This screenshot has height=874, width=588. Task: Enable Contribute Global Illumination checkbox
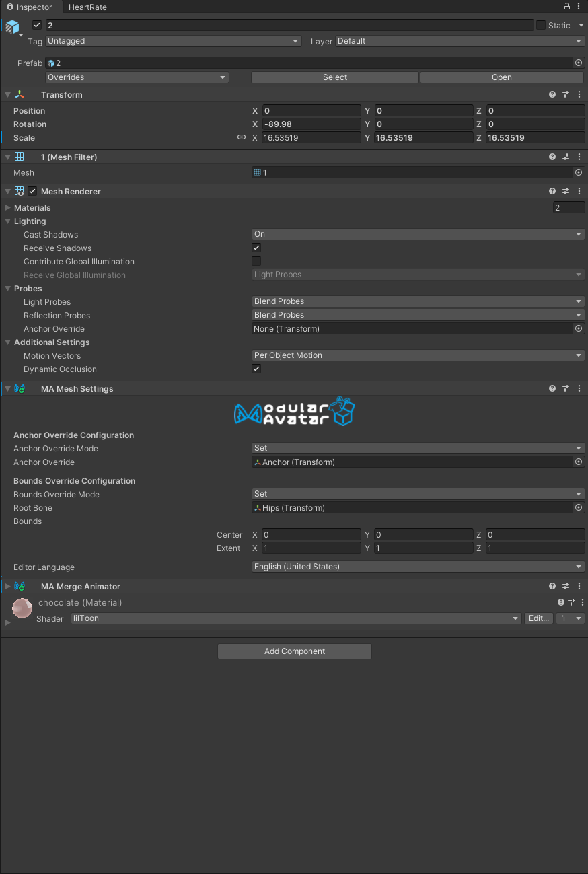point(256,261)
